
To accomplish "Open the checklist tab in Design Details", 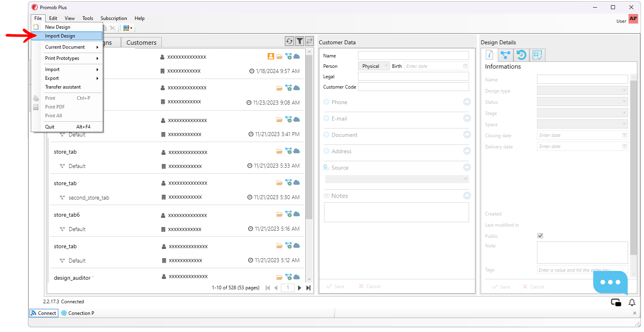I will [537, 55].
